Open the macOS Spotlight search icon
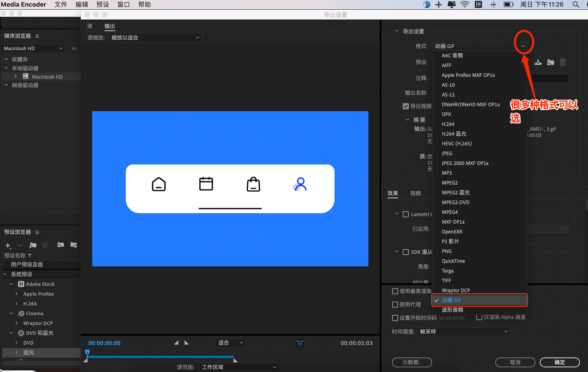This screenshot has height=372, width=588. point(576,4)
